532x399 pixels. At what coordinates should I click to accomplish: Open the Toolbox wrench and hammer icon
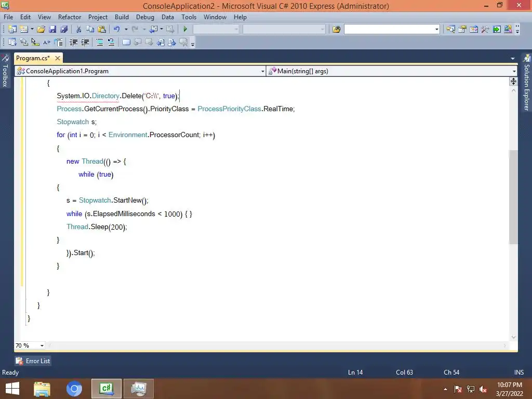pyautogui.click(x=485, y=29)
